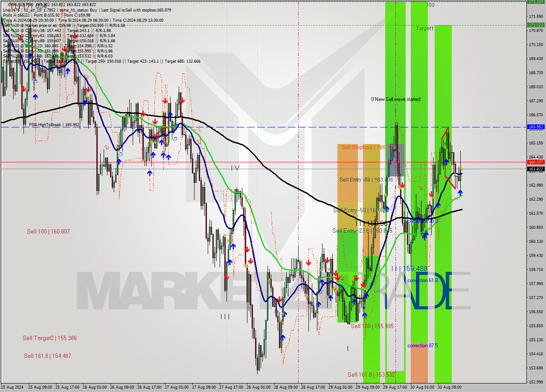Click the XMRUSD,M30 symbol title text

pos(20,5)
